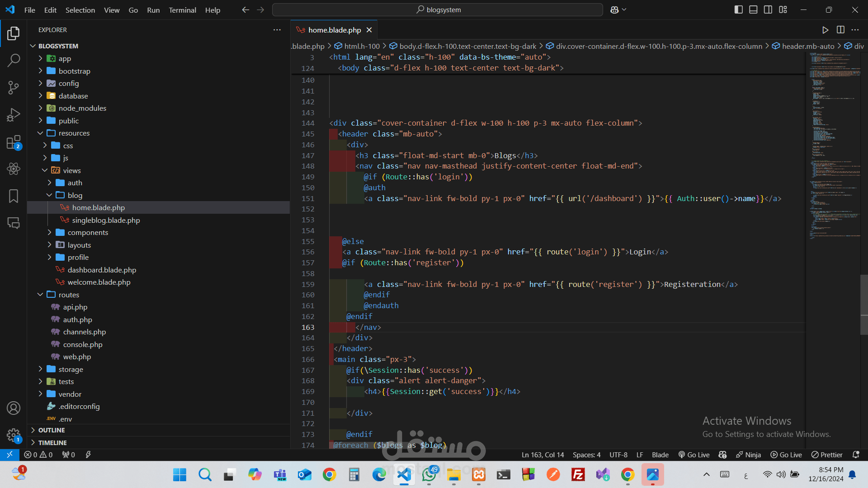Open the chat panel icon in activity bar
This screenshot has width=868, height=488.
pos(14,223)
